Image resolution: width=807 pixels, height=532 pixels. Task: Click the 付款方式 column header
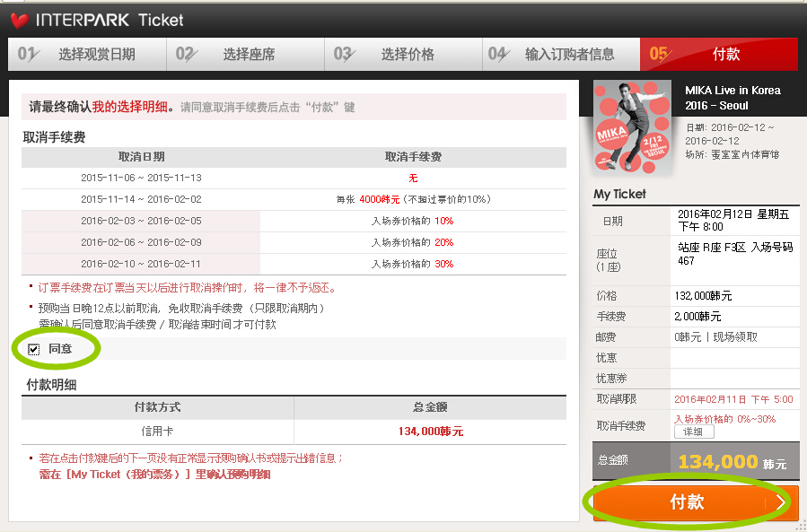pos(157,407)
